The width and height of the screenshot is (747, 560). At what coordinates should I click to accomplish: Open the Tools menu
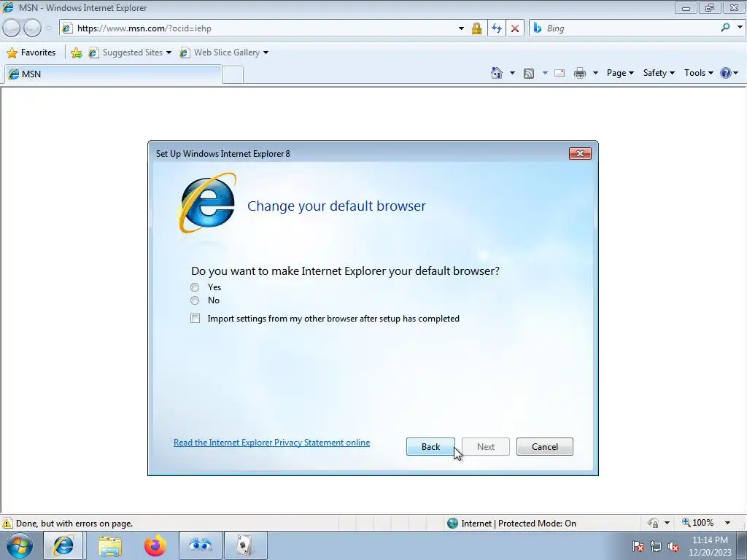[698, 73]
